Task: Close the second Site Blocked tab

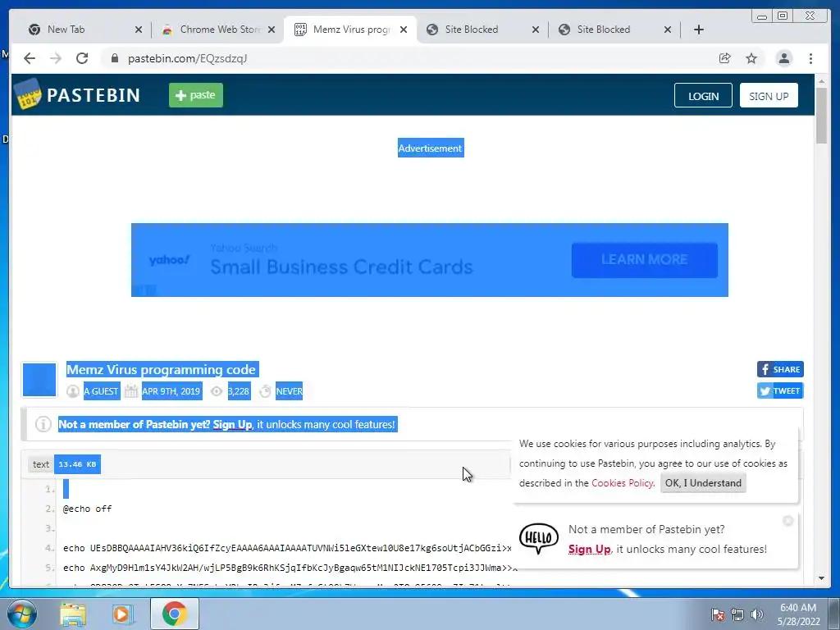Action: point(668,30)
